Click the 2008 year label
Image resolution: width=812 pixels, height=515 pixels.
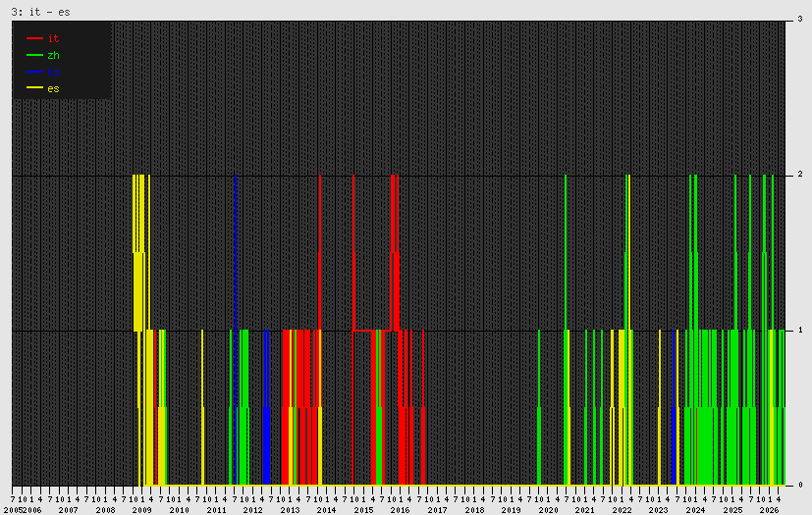coord(106,510)
